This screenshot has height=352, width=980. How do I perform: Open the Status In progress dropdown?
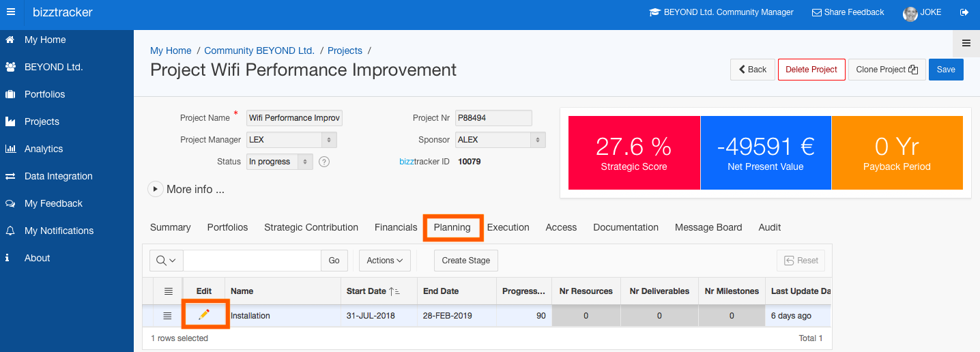280,162
